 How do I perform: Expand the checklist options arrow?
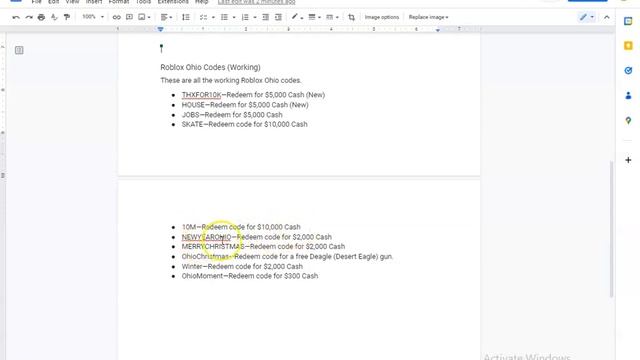coord(213,18)
